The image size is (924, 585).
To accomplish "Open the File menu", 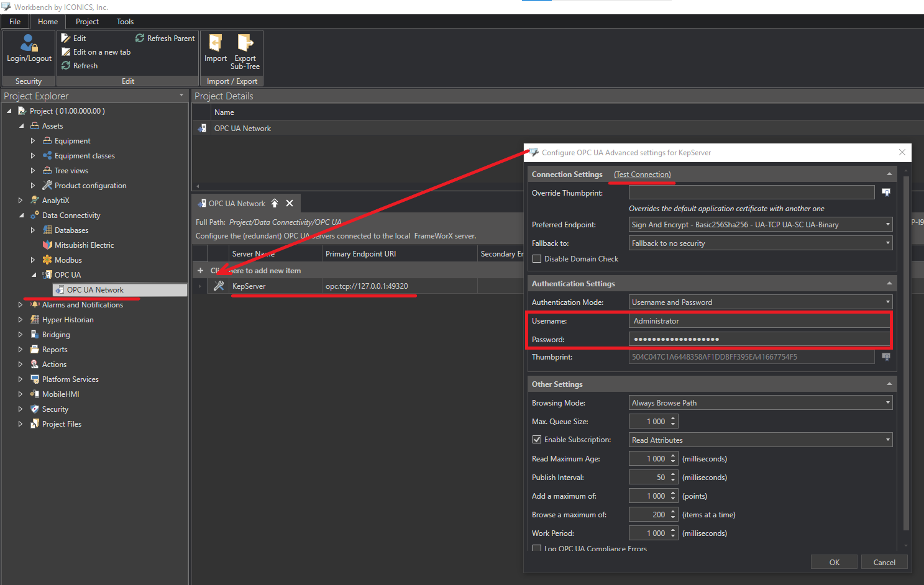I will tap(15, 22).
